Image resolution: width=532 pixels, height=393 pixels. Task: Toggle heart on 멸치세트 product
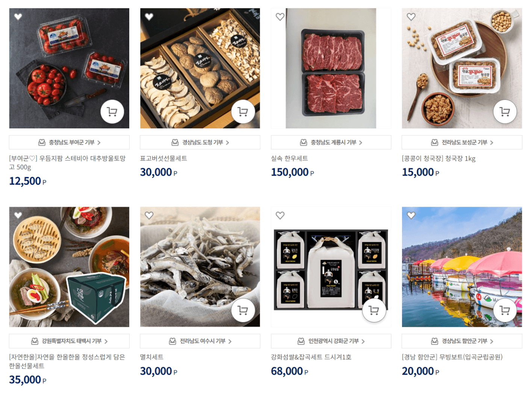pos(149,215)
